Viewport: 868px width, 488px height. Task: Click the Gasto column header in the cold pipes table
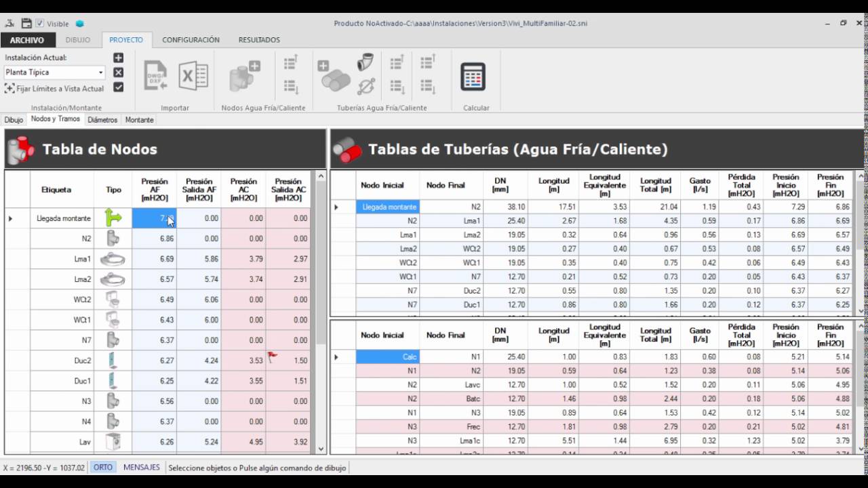pyautogui.click(x=700, y=185)
